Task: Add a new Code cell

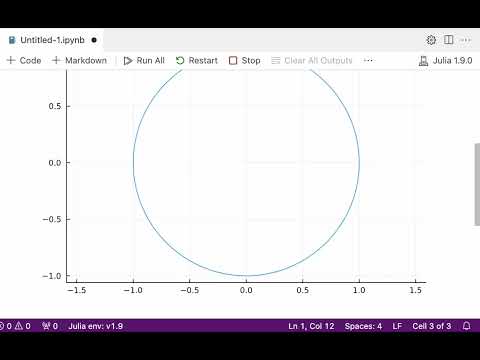Action: (x=24, y=60)
